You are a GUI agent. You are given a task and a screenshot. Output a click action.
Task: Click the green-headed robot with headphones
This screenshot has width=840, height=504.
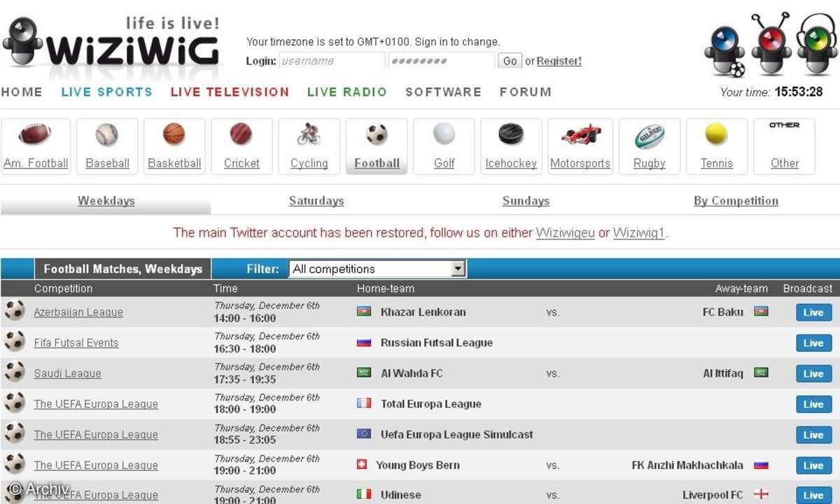[x=815, y=44]
